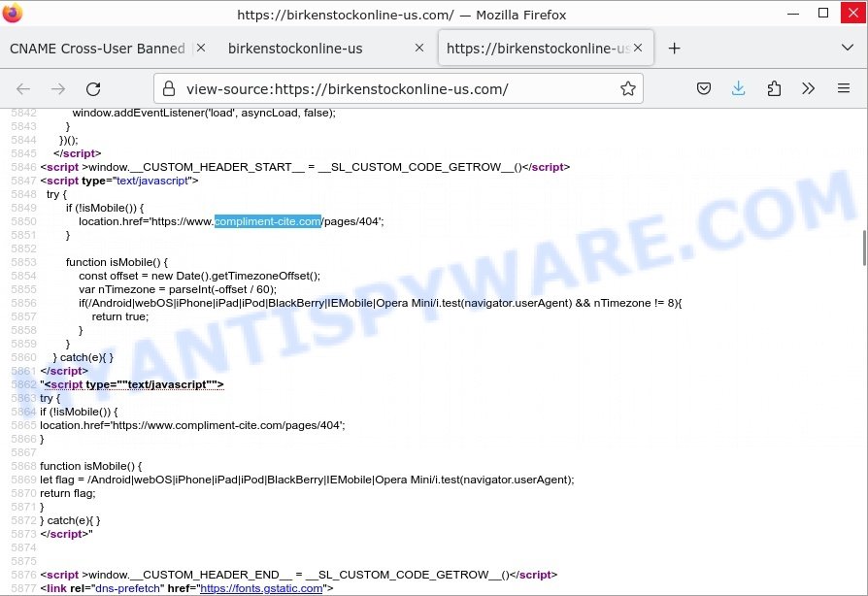Viewport: 868px width, 596px height.
Task: Open the fonts.gstatic.com link on line 5877
Action: 261,588
